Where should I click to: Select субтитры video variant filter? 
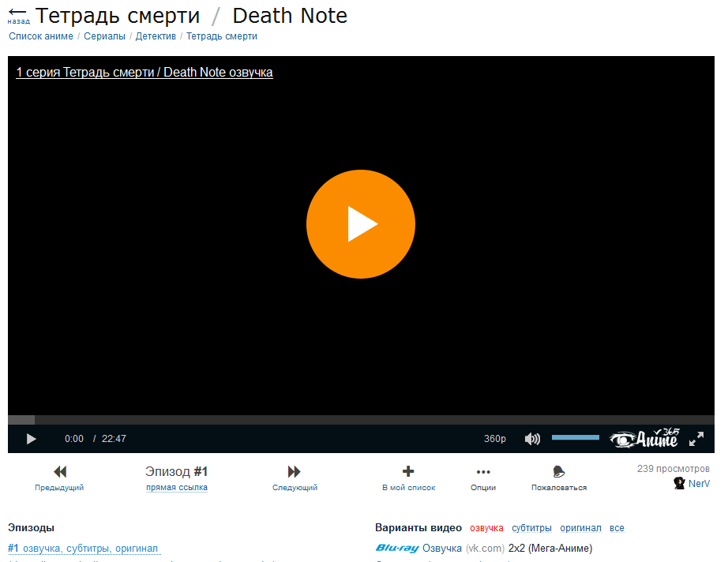(531, 528)
